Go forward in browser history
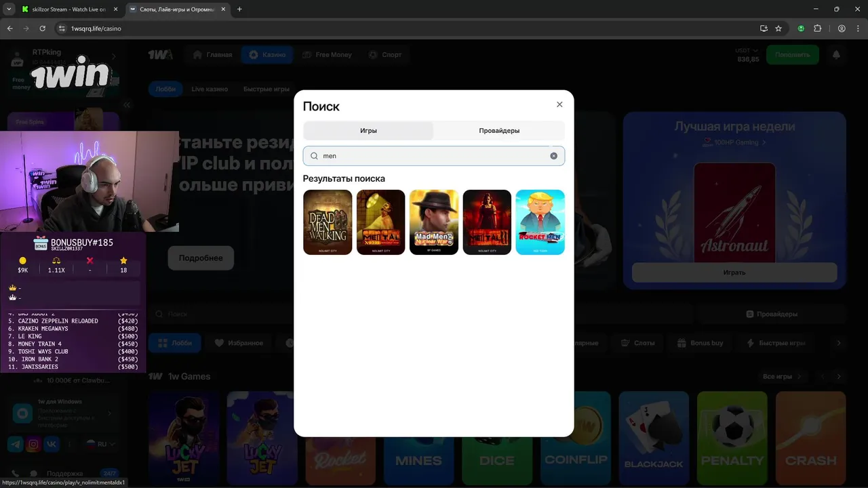The height and width of the screenshot is (488, 868). 26,28
